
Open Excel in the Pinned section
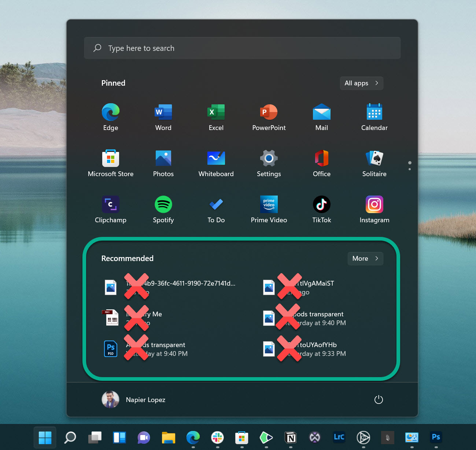(x=216, y=117)
